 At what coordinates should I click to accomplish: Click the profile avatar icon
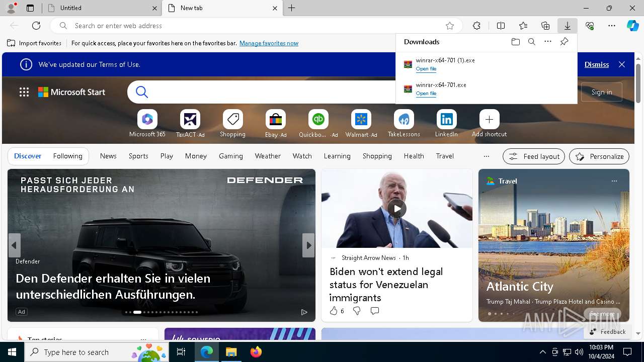(x=11, y=8)
